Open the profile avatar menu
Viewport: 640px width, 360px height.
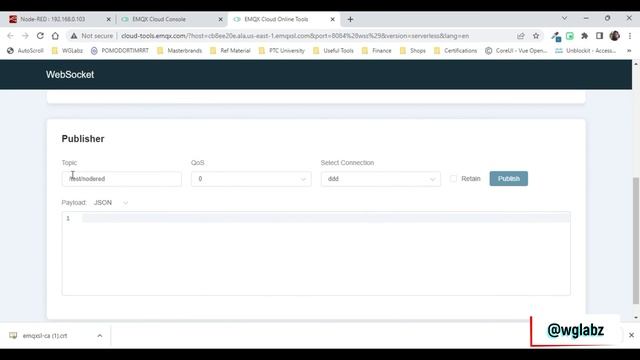coord(615,36)
